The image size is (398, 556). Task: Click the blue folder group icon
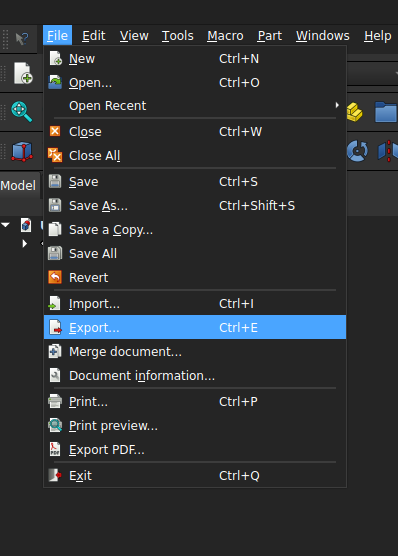point(386,112)
